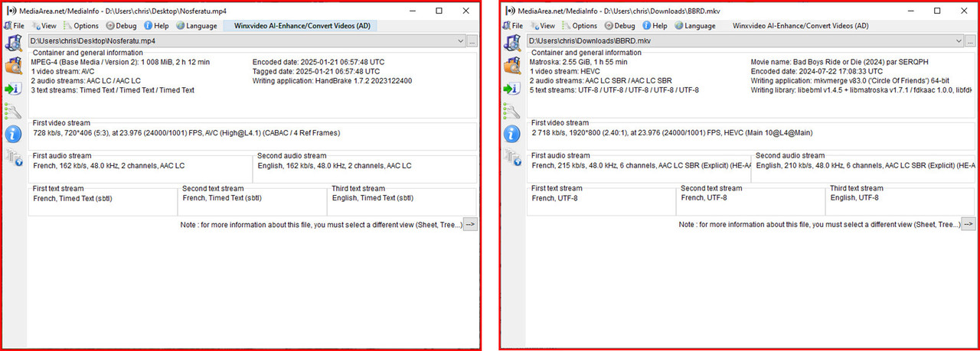Open the View menu in Nosferatu window

pyautogui.click(x=44, y=25)
